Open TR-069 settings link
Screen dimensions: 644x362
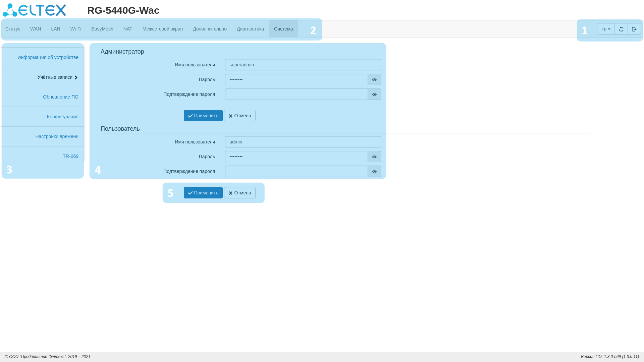point(70,157)
